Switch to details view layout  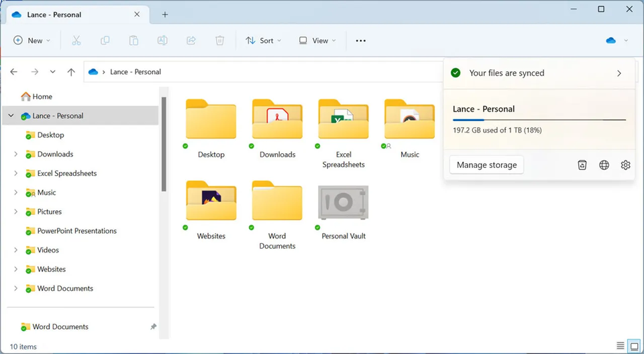tap(620, 346)
